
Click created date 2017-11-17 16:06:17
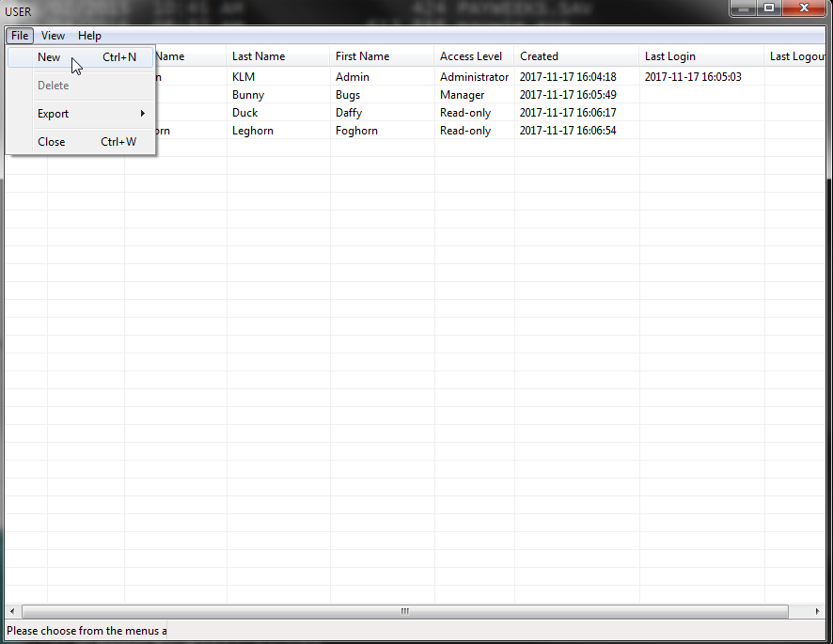577,113
